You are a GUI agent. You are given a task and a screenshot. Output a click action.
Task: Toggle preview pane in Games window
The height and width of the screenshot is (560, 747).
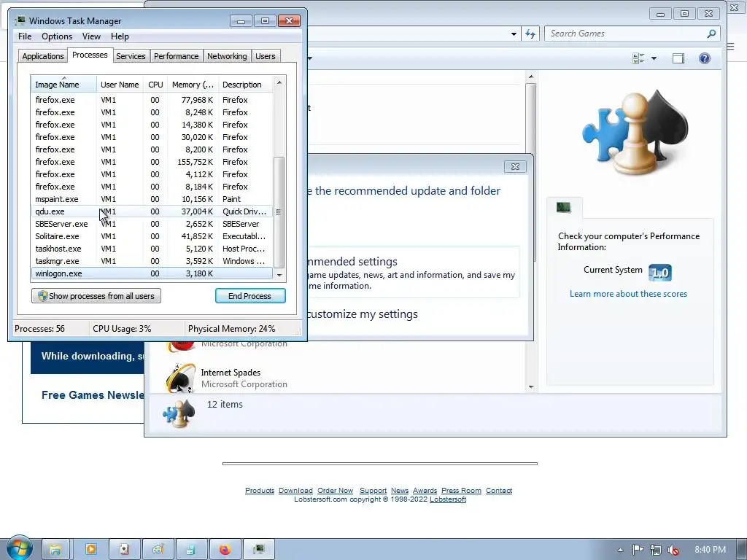tap(678, 58)
